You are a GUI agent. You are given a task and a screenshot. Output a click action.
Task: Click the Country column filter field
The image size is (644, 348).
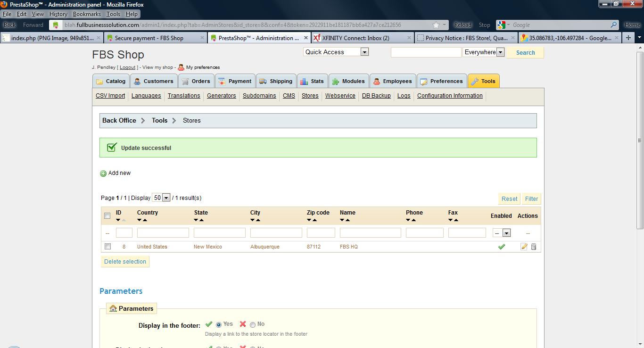coord(163,232)
